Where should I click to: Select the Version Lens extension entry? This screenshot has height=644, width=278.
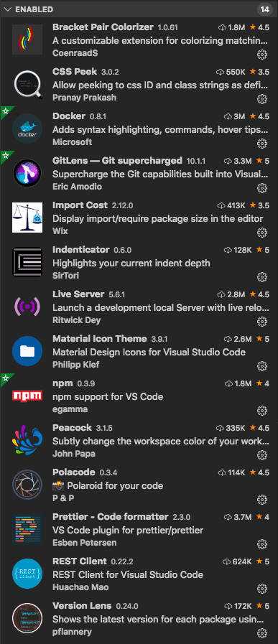tap(139, 617)
